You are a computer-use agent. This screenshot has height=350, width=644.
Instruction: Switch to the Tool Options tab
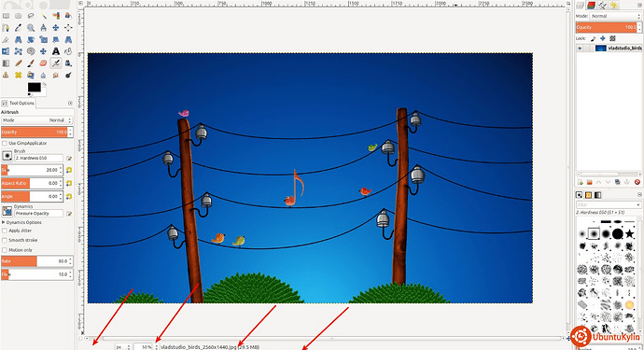(x=19, y=103)
